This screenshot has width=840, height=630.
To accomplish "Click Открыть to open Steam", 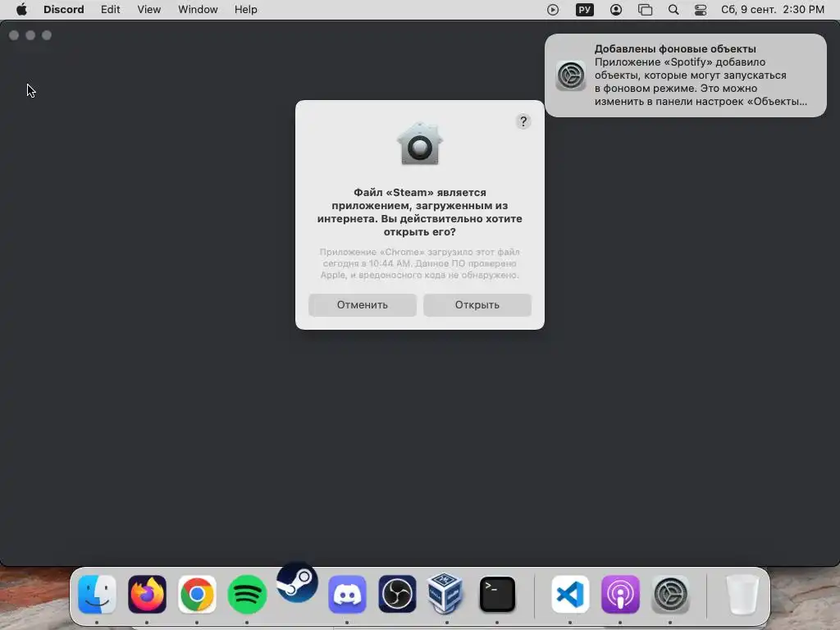I will pyautogui.click(x=477, y=305).
